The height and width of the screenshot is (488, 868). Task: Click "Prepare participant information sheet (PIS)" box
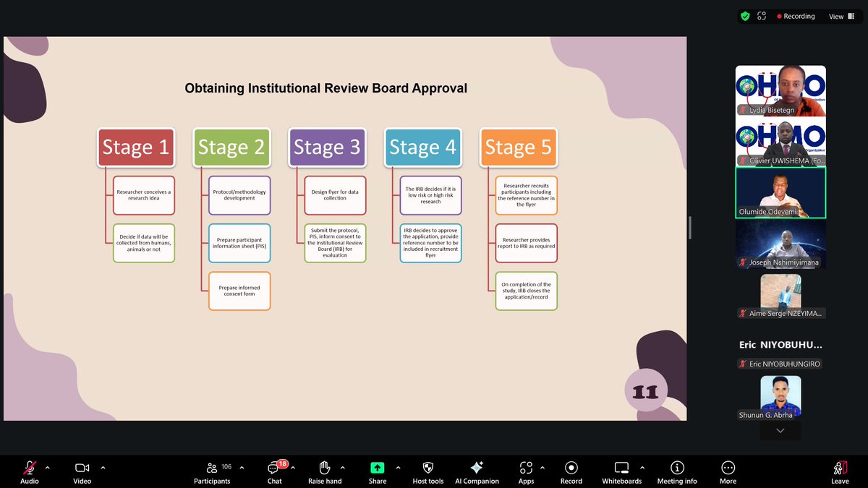coord(239,243)
